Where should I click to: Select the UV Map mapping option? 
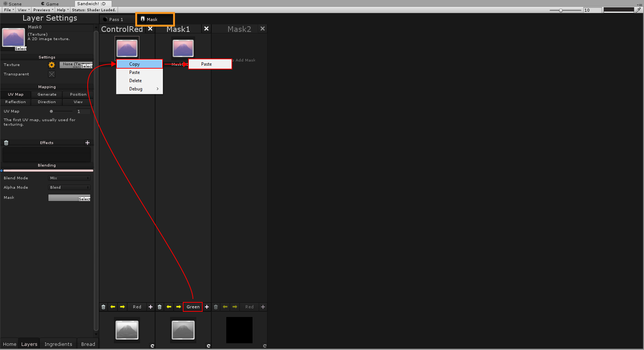coord(16,95)
